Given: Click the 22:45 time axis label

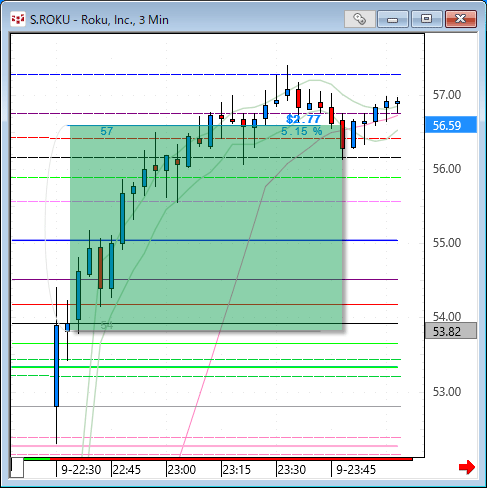Looking at the screenshot, I should pyautogui.click(x=127, y=470).
